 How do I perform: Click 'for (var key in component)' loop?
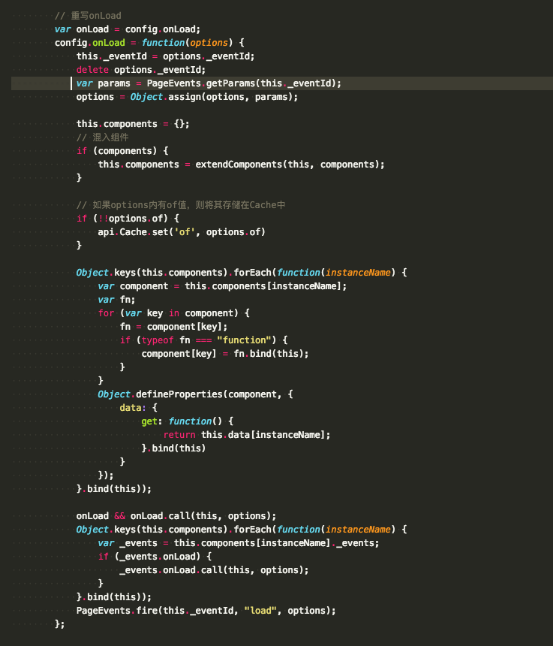coord(173,313)
